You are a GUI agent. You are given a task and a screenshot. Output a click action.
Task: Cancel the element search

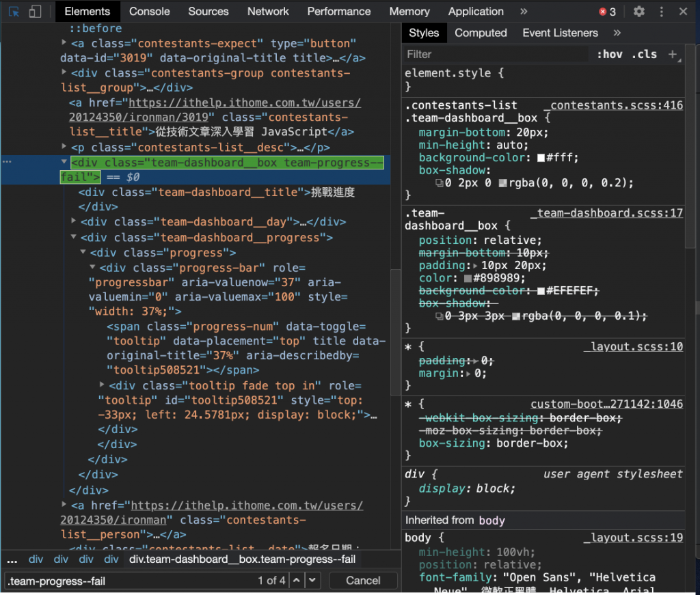[x=363, y=581]
